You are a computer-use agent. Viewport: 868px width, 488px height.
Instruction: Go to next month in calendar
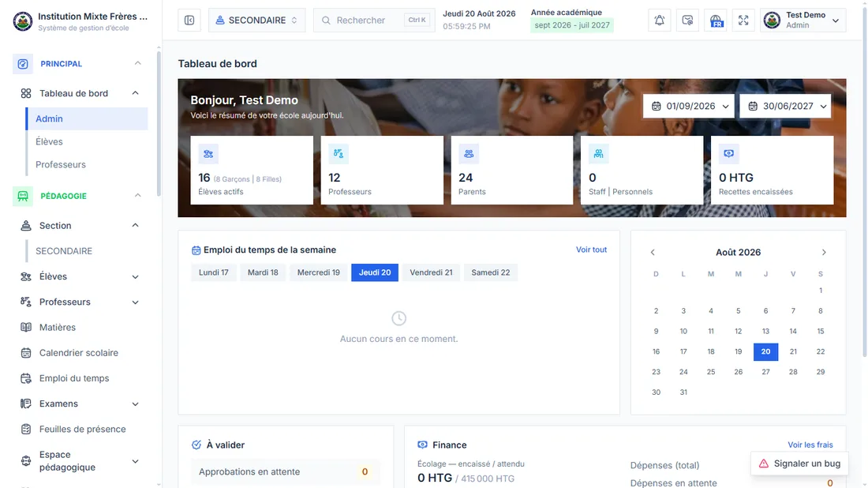click(824, 253)
